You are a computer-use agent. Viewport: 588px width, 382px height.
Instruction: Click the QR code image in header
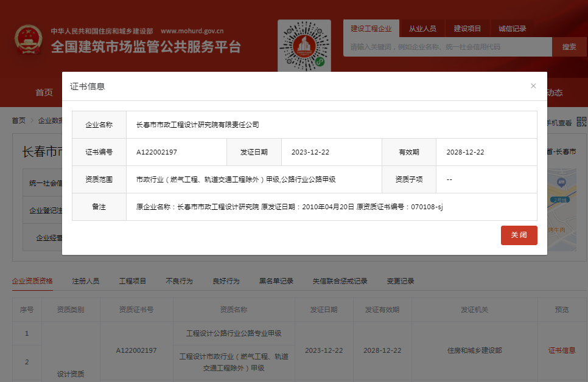(x=304, y=46)
